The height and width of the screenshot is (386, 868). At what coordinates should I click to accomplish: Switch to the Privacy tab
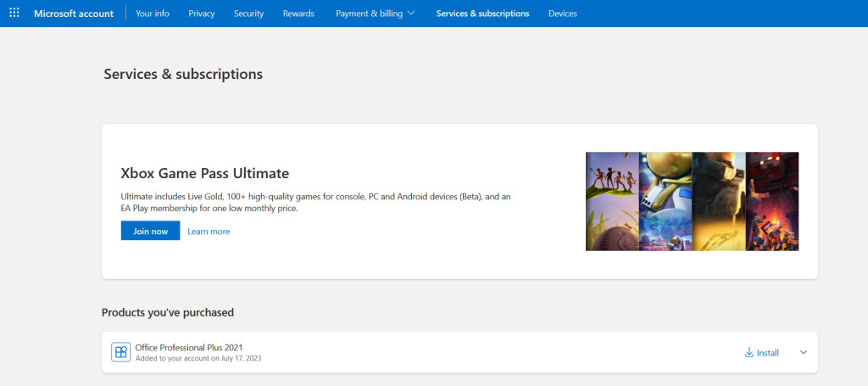click(x=202, y=14)
